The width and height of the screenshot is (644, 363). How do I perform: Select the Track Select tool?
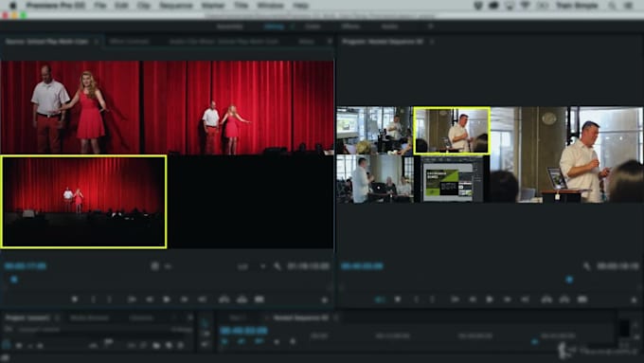click(205, 334)
